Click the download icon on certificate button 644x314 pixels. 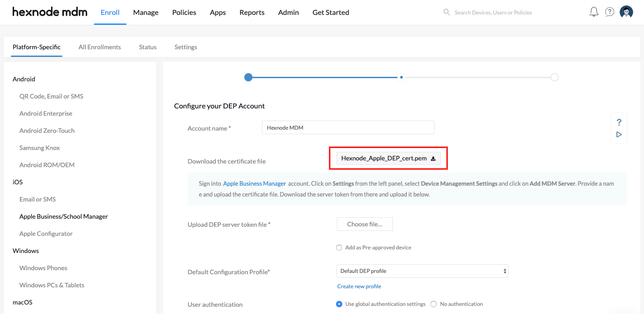point(433,159)
